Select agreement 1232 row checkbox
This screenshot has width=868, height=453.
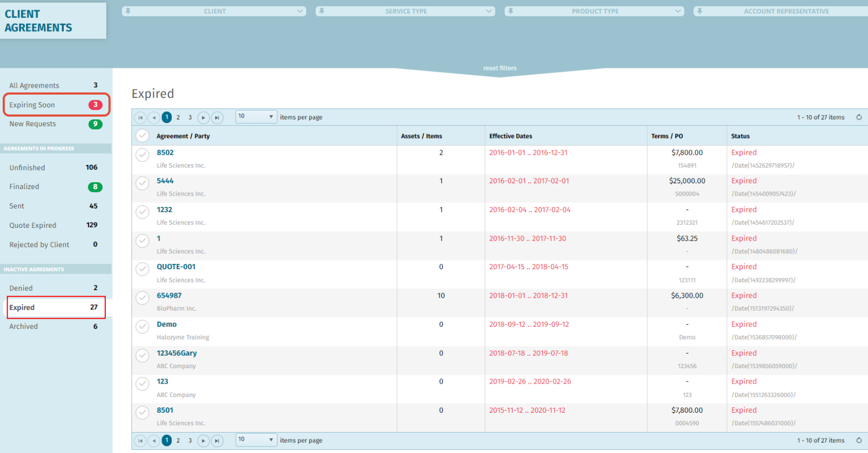tap(142, 212)
